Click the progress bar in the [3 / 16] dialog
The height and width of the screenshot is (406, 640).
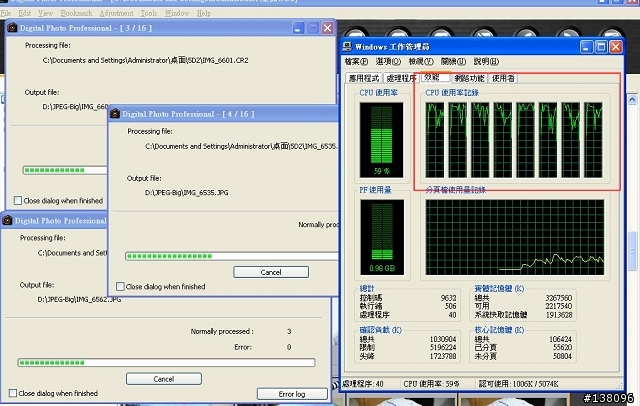[x=65, y=170]
